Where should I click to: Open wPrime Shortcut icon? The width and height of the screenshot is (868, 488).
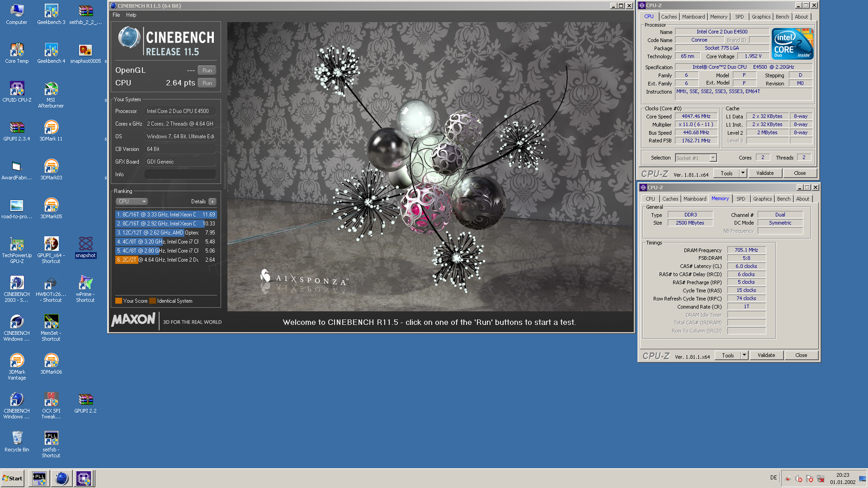pyautogui.click(x=85, y=289)
